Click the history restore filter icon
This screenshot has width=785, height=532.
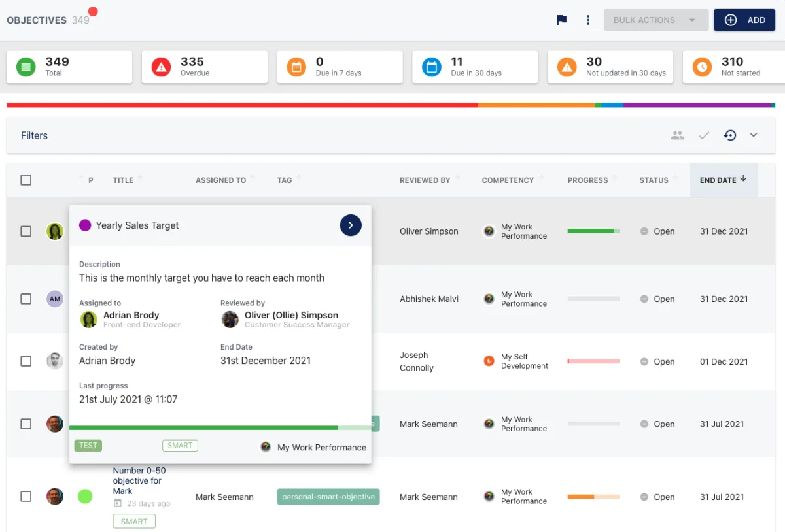[730, 135]
